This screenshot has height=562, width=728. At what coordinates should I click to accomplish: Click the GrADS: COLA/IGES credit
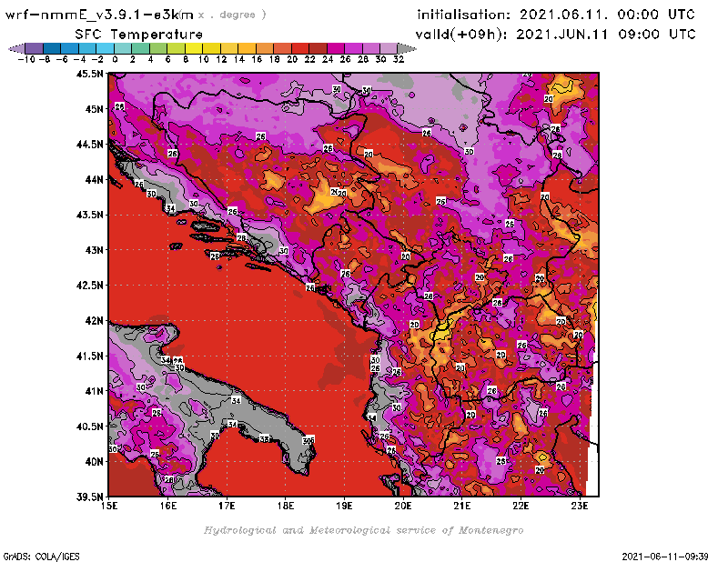pyautogui.click(x=41, y=557)
